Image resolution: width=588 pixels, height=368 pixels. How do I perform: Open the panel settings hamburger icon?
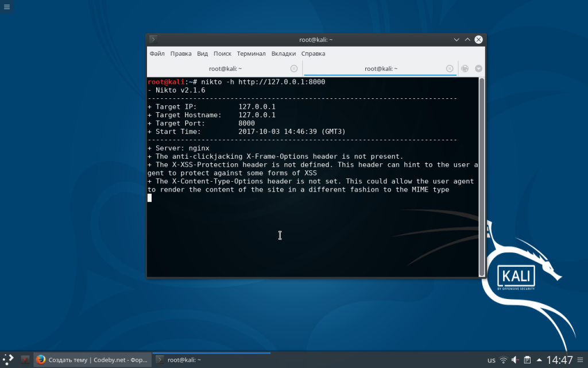[x=581, y=359]
